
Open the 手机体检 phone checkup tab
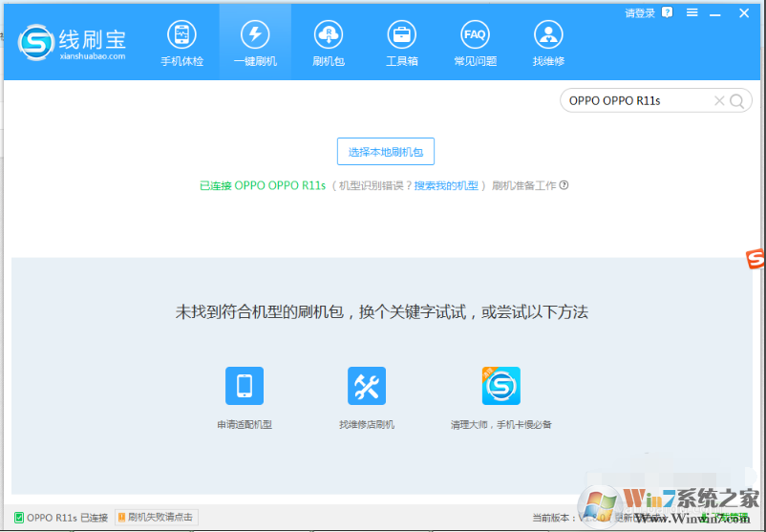(x=181, y=44)
